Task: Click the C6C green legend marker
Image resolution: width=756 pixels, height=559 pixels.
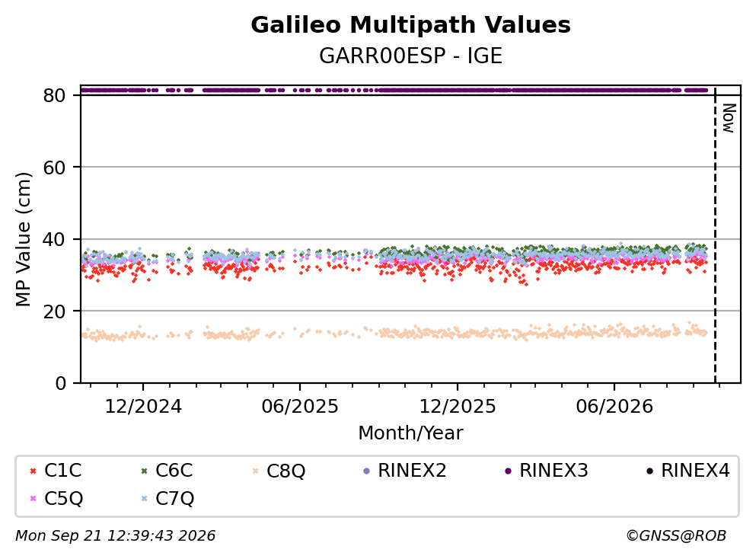Action: coord(144,471)
